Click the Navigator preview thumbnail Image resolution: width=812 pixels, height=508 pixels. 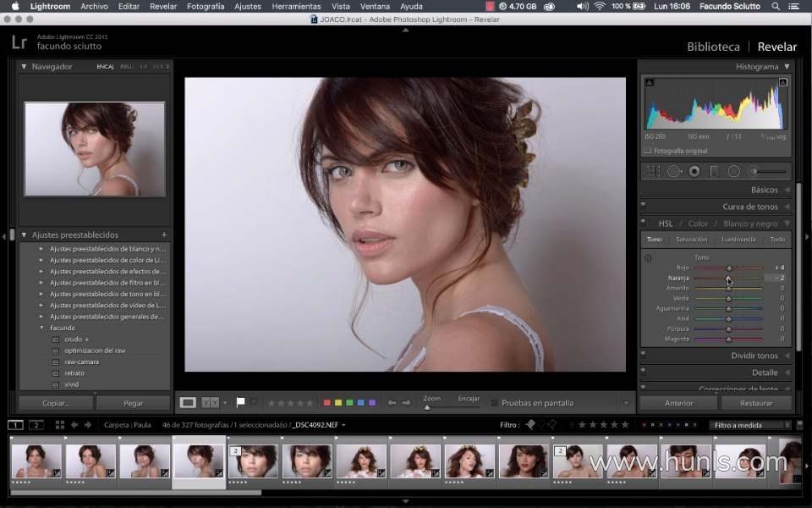[95, 149]
